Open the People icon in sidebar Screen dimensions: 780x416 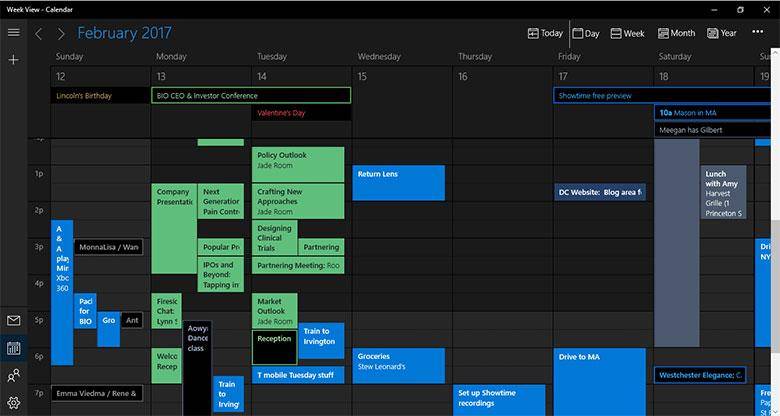(13, 376)
